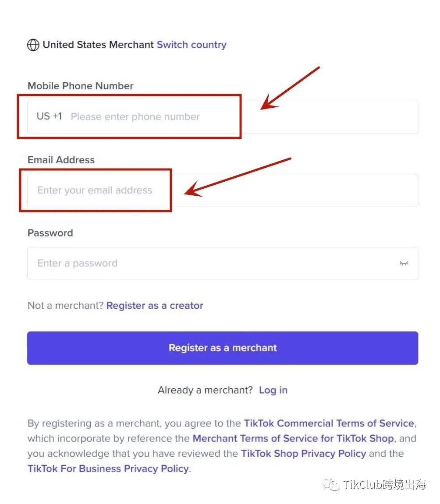
Task: Click the United States Merchant text
Action: click(x=98, y=45)
